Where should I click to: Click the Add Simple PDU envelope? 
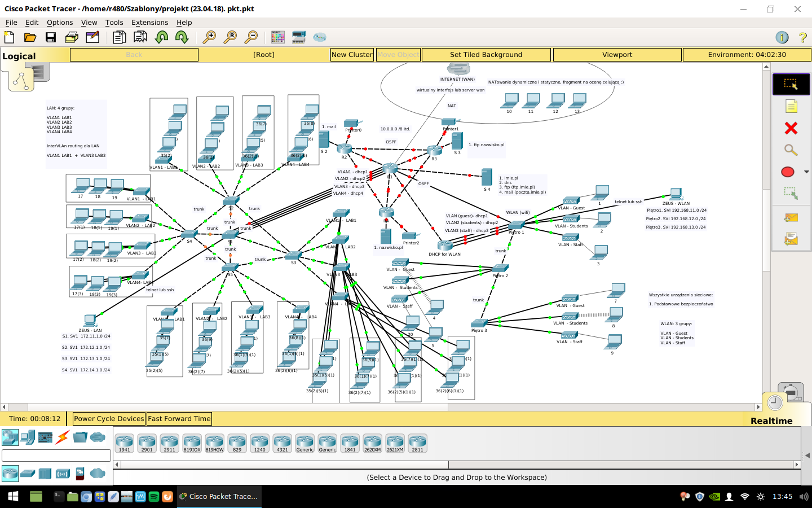[791, 218]
